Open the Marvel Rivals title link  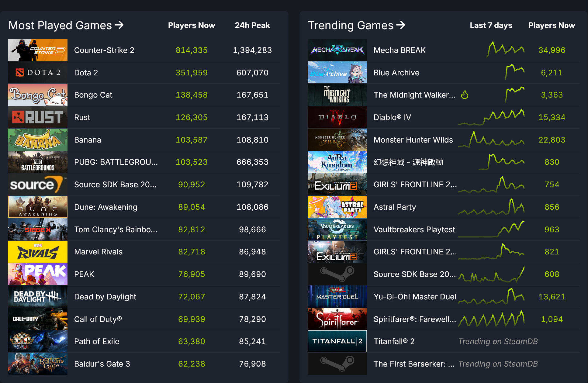tap(98, 252)
